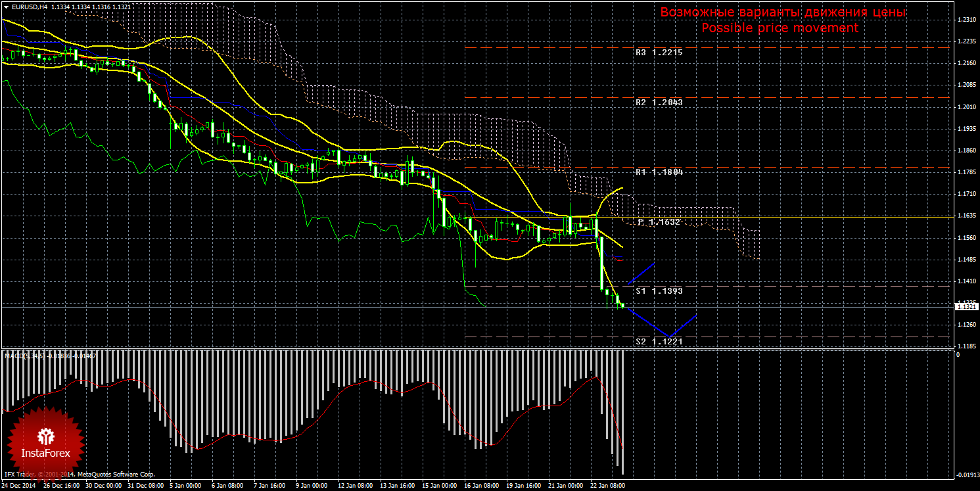Click the 12 Jan 08:00 time label
Image resolution: width=980 pixels, height=491 pixels.
356,486
